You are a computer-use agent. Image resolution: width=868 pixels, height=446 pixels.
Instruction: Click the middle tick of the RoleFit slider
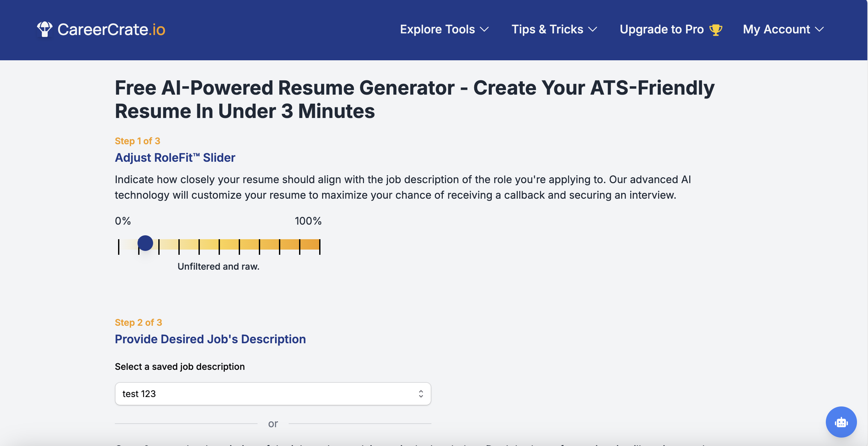[219, 246]
